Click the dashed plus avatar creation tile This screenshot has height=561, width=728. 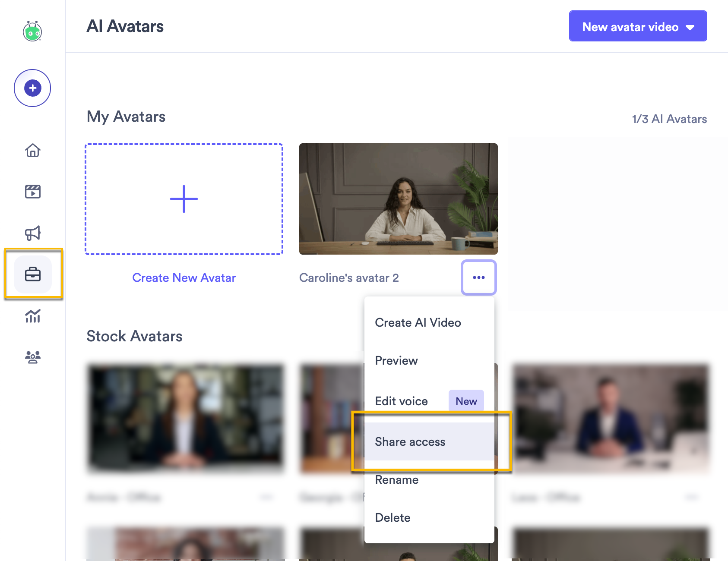pyautogui.click(x=184, y=199)
